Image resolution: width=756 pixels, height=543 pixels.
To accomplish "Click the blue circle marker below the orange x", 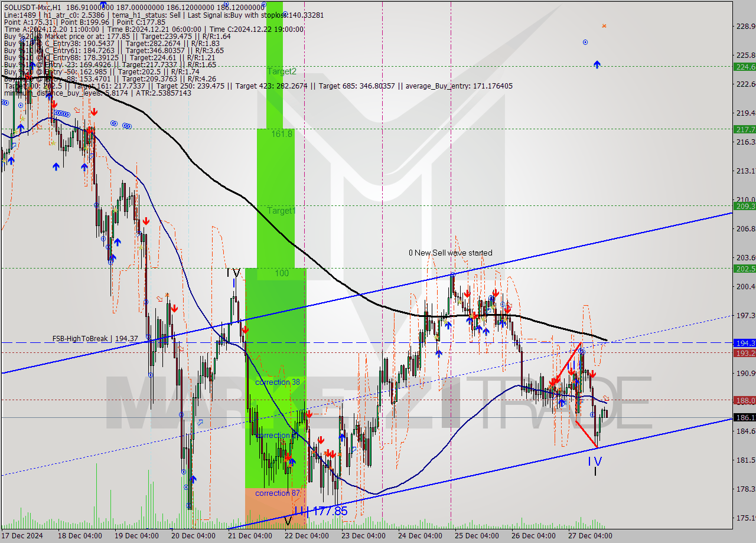I will pyautogui.click(x=585, y=42).
